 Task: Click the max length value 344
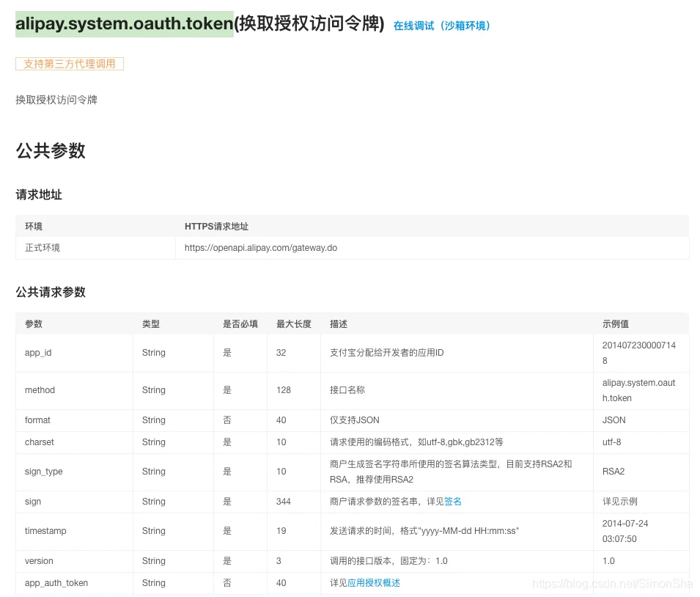click(x=284, y=502)
